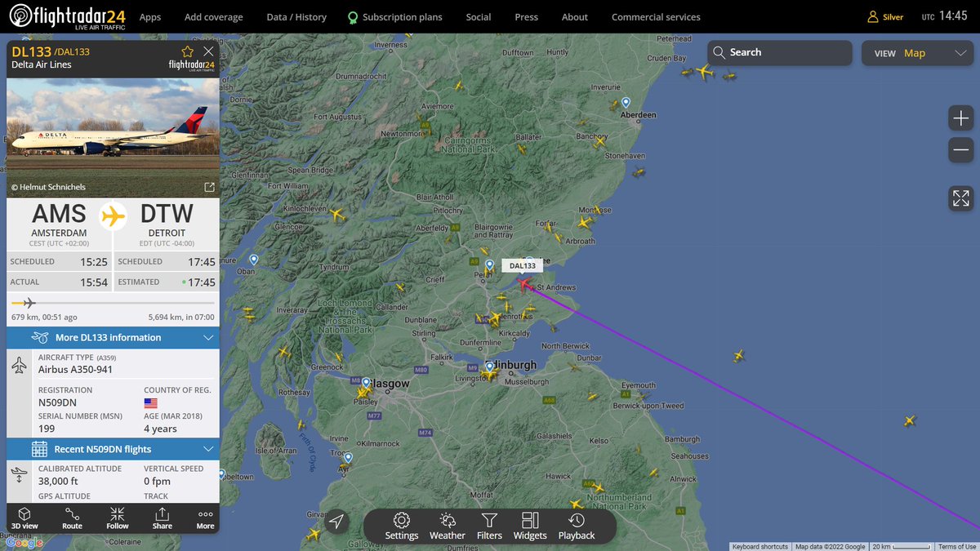The image size is (980, 551).
Task: Click the UTC 14:45 clock
Action: pos(945,16)
